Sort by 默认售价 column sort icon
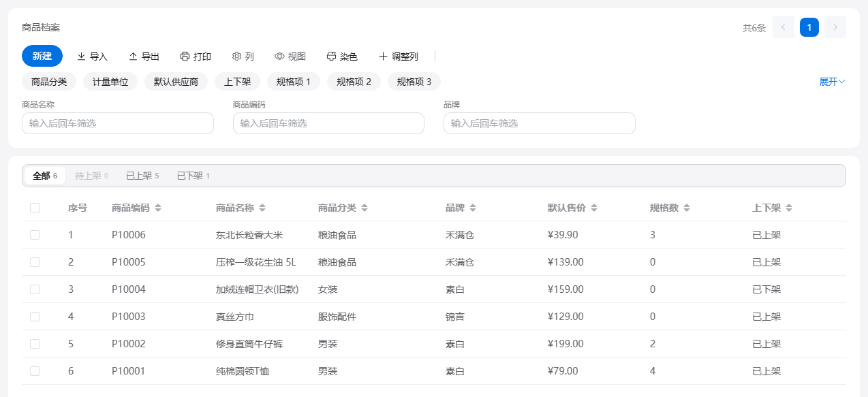Viewport: 868px width, 397px height. point(594,208)
